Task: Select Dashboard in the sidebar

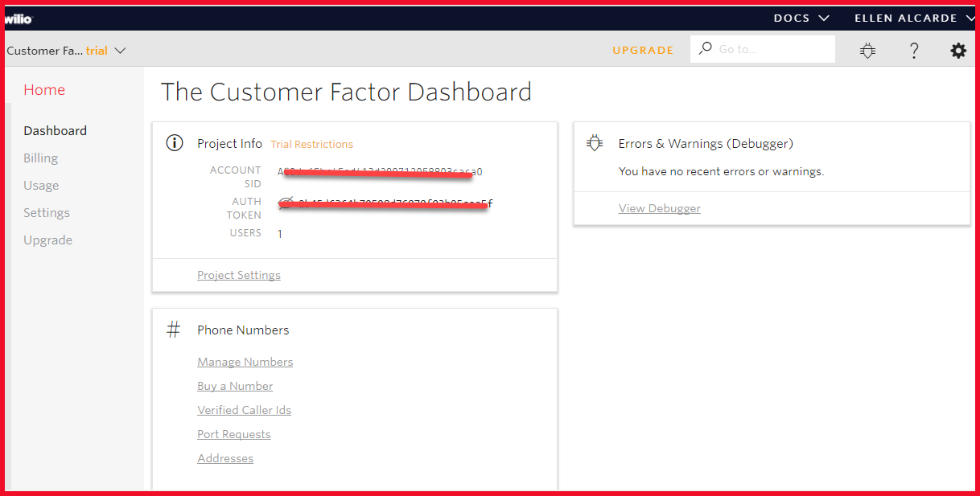Action: tap(56, 130)
